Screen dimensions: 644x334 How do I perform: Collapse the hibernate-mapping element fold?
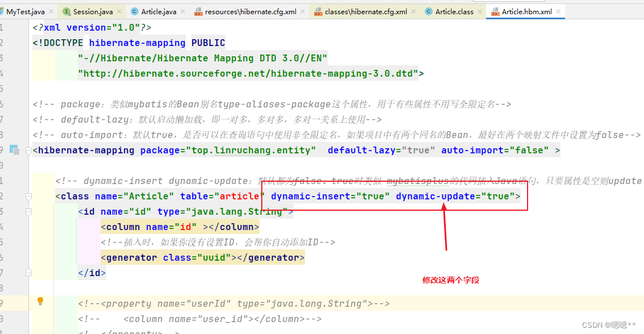point(28,151)
